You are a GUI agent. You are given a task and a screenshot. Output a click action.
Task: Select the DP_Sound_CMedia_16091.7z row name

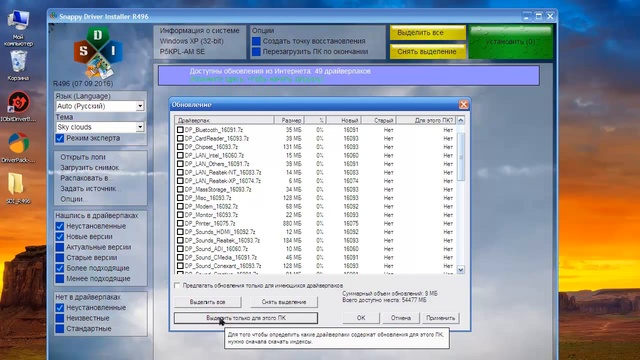[220, 258]
